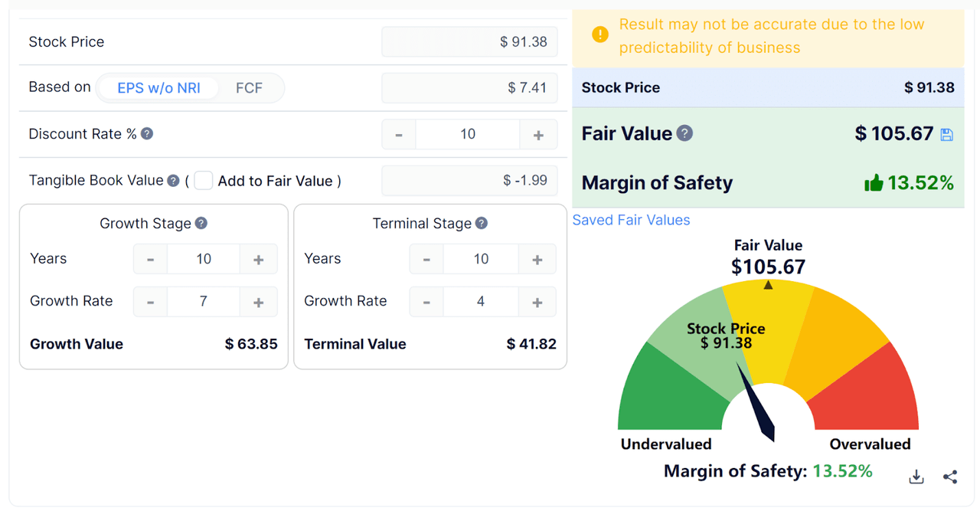
Task: Share the Margin of Safety chart
Action: (x=949, y=476)
